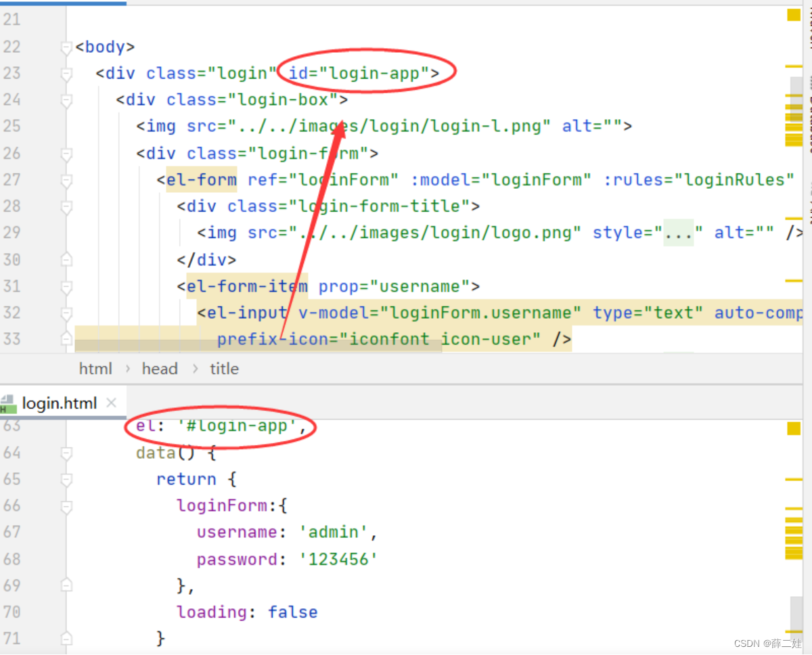Select the html breadcrumb

click(x=95, y=369)
